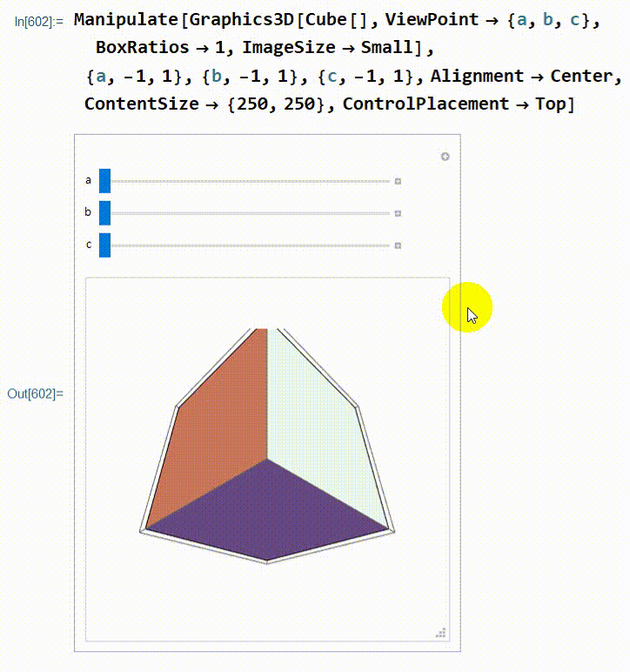Click the slider a track
Image resolution: width=630 pixels, height=672 pixels.
click(x=251, y=181)
